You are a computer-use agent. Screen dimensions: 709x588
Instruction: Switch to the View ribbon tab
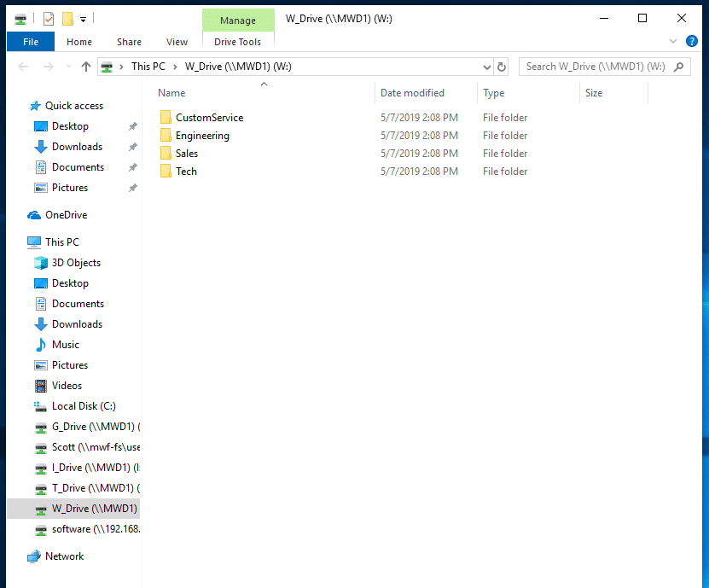point(177,42)
